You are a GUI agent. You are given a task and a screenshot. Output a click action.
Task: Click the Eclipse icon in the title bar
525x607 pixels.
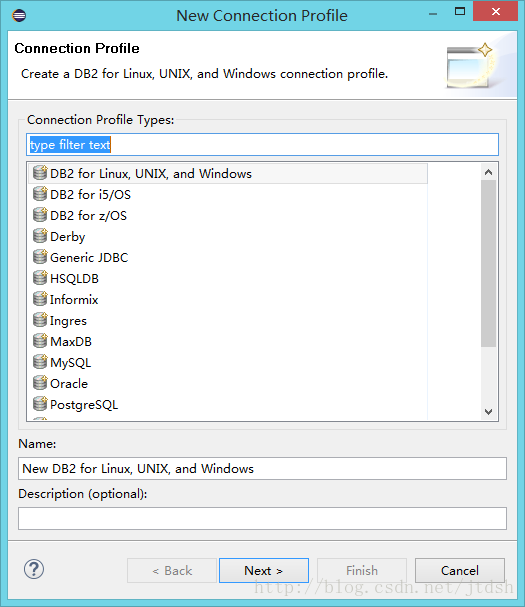coord(19,15)
